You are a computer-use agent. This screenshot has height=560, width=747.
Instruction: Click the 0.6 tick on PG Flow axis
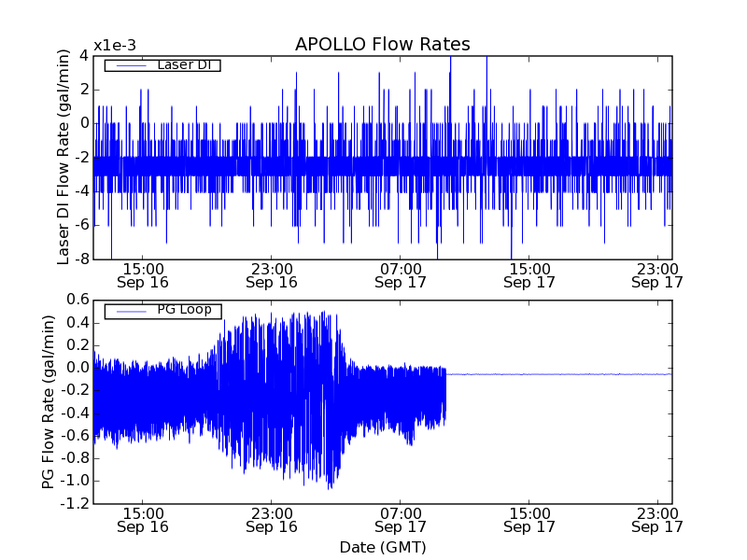click(78, 300)
